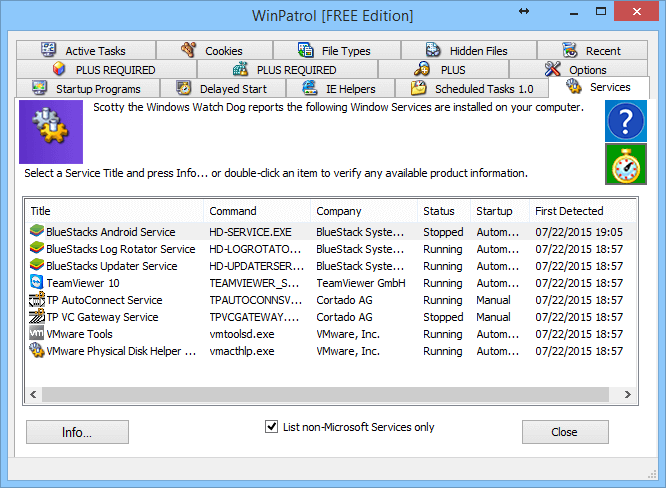The image size is (666, 488).
Task: Click the purple gears Services icon
Action: click(x=51, y=131)
